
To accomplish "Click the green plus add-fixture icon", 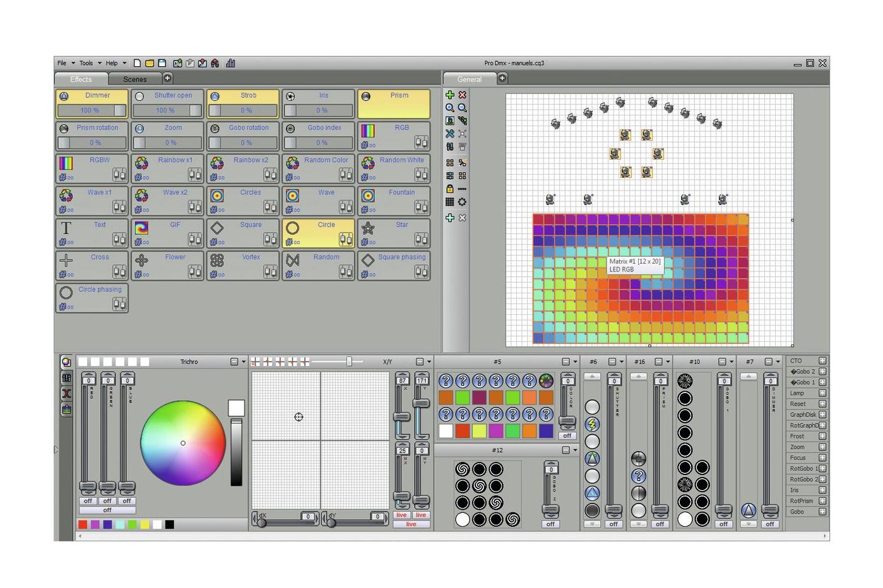I will [449, 95].
